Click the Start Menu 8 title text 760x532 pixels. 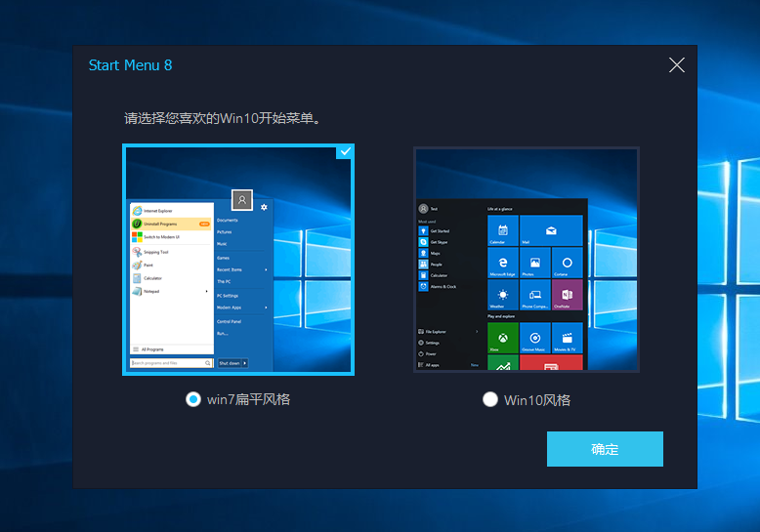[x=130, y=65]
